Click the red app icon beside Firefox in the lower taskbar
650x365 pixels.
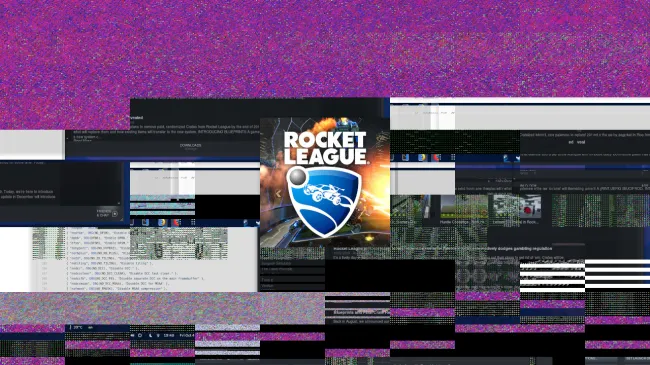tap(177, 222)
